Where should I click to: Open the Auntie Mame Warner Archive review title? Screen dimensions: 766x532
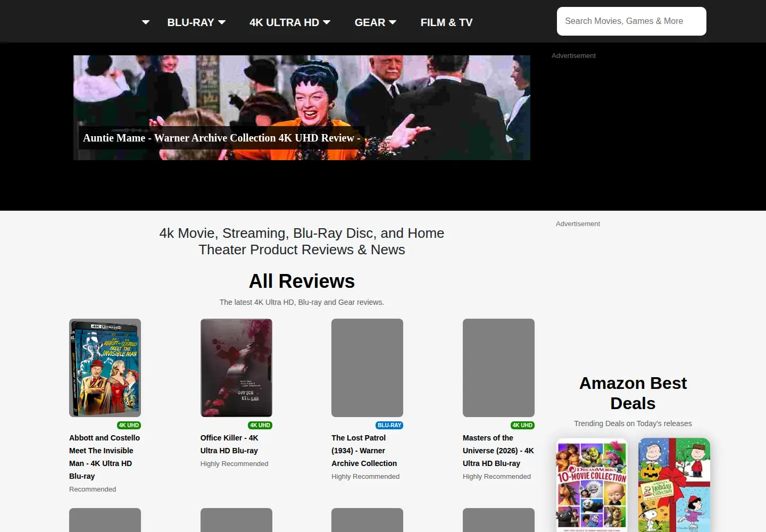[221, 138]
